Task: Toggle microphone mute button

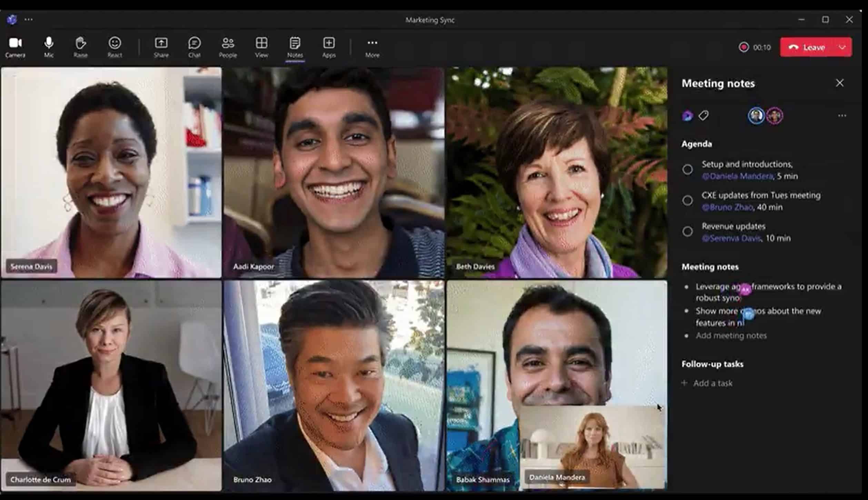Action: pyautogui.click(x=48, y=47)
